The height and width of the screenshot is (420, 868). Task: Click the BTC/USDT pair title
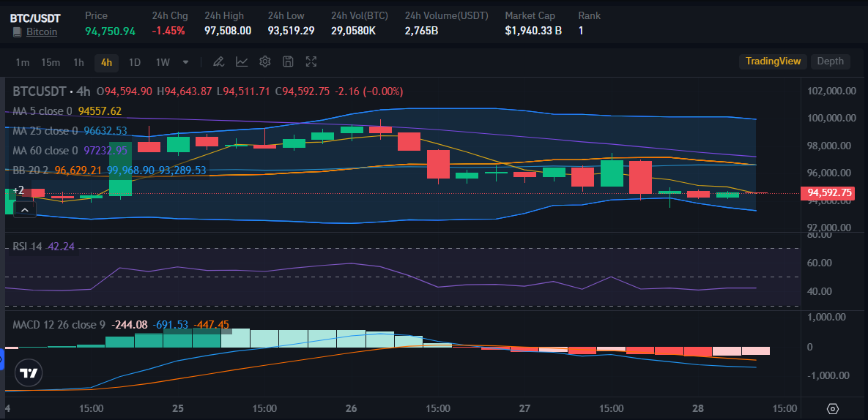coord(35,18)
